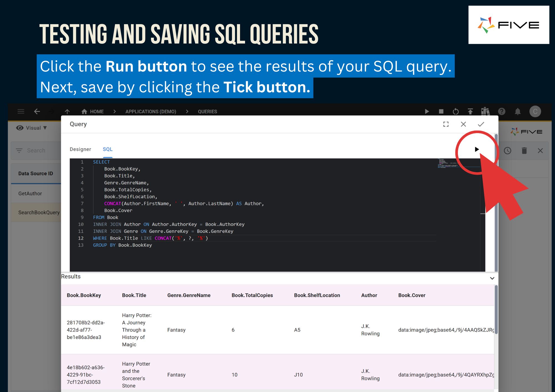Open the history clock icon

[x=508, y=151]
